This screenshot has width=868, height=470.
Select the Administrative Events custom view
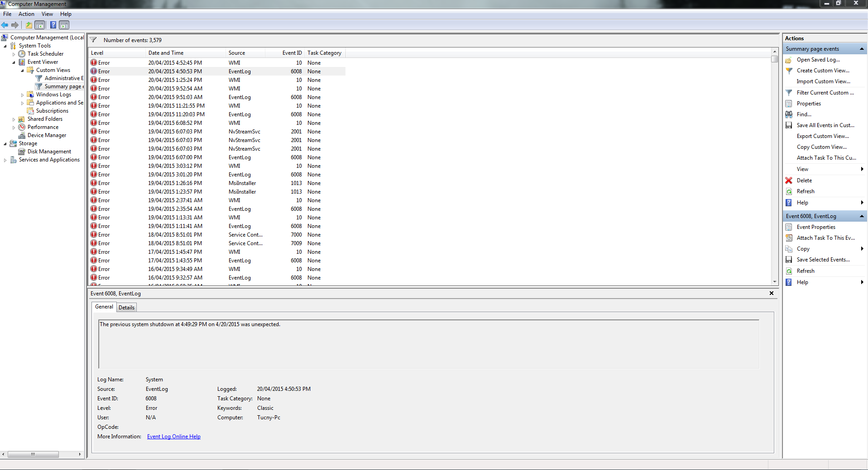point(64,78)
